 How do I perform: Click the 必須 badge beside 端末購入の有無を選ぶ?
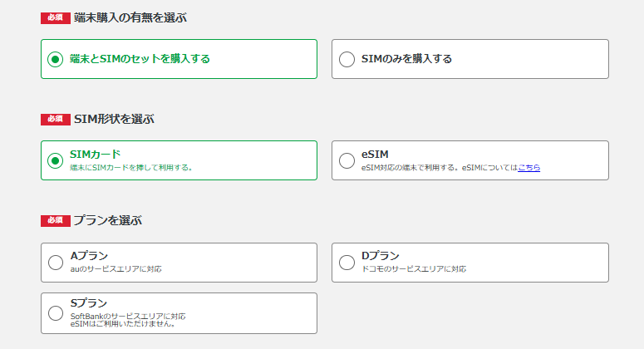point(55,17)
